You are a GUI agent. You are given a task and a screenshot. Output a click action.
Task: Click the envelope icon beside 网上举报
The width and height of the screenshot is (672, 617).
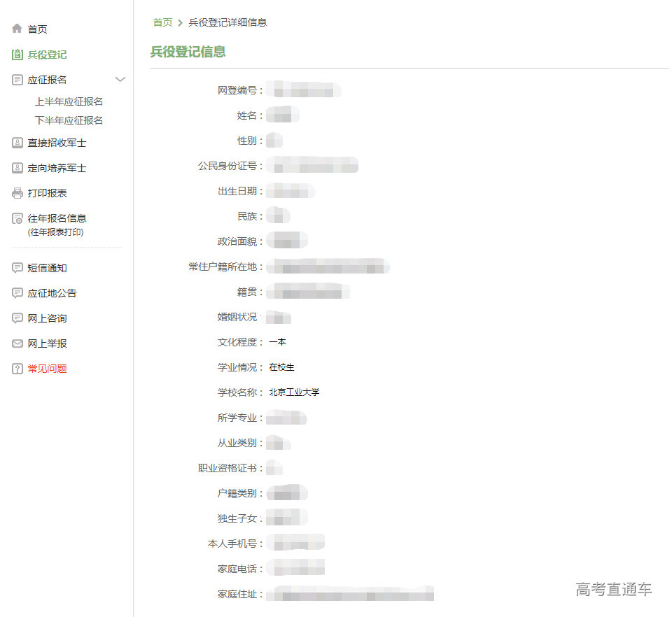(x=17, y=343)
